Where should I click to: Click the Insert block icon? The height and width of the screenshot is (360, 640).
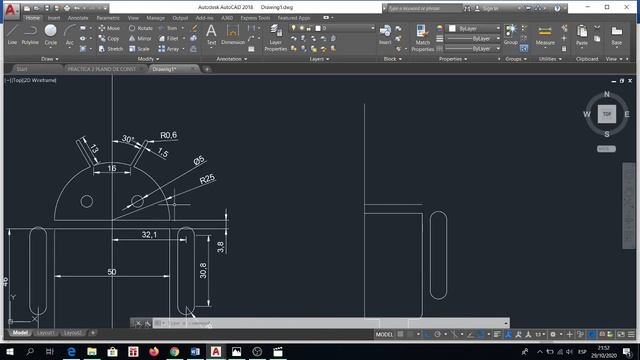click(385, 34)
